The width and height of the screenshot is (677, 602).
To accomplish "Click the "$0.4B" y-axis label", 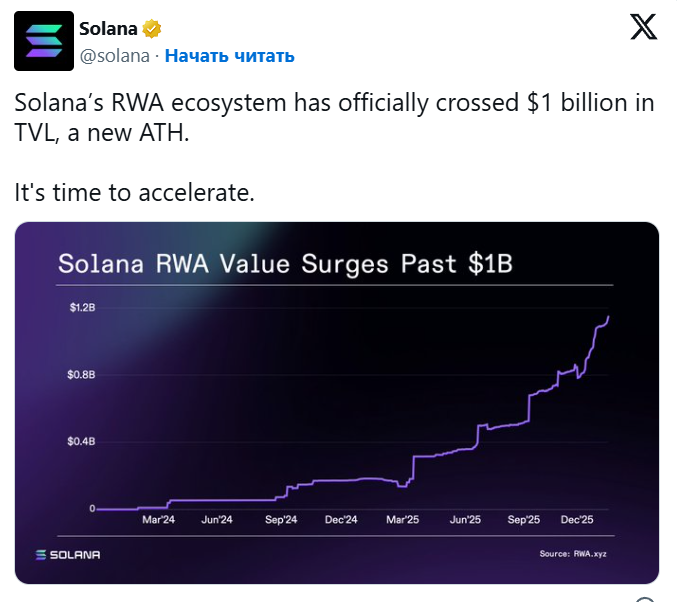I will [x=82, y=441].
